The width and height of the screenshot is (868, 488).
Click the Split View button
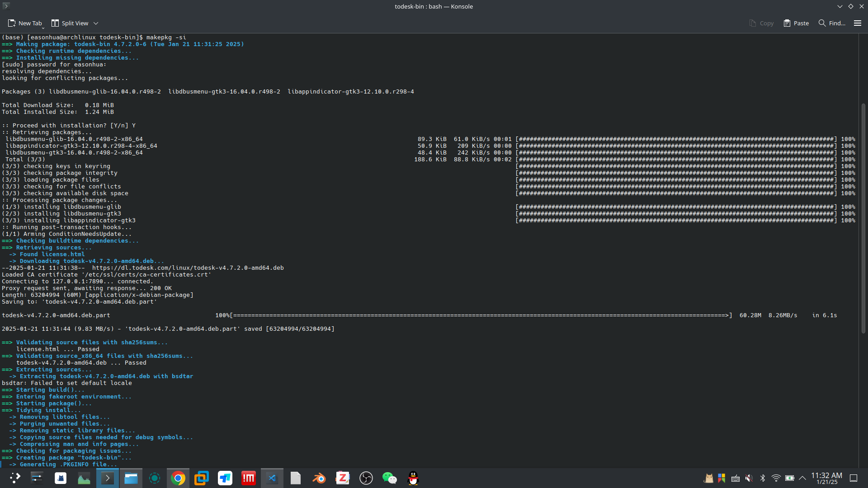pyautogui.click(x=70, y=23)
